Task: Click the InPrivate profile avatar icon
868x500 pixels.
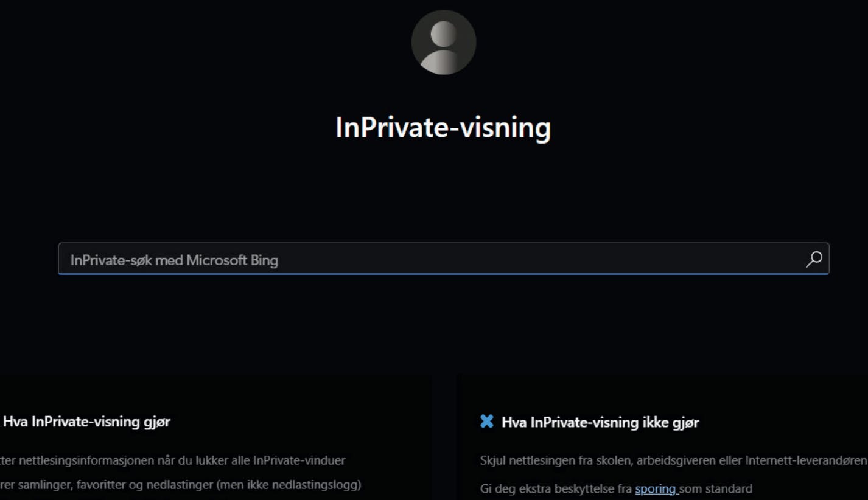Action: pos(443,42)
